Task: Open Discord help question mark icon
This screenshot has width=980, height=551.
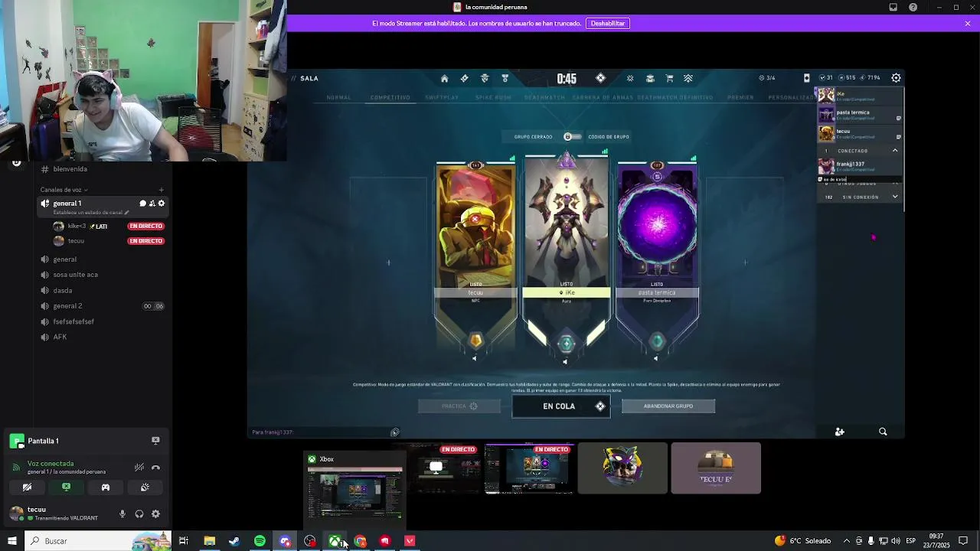Action: 913,7
